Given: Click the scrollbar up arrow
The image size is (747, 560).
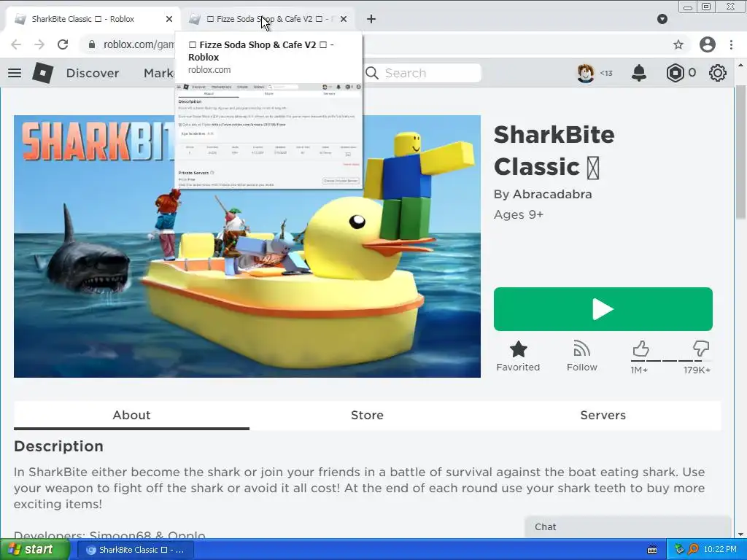Looking at the screenshot, I should (740, 64).
